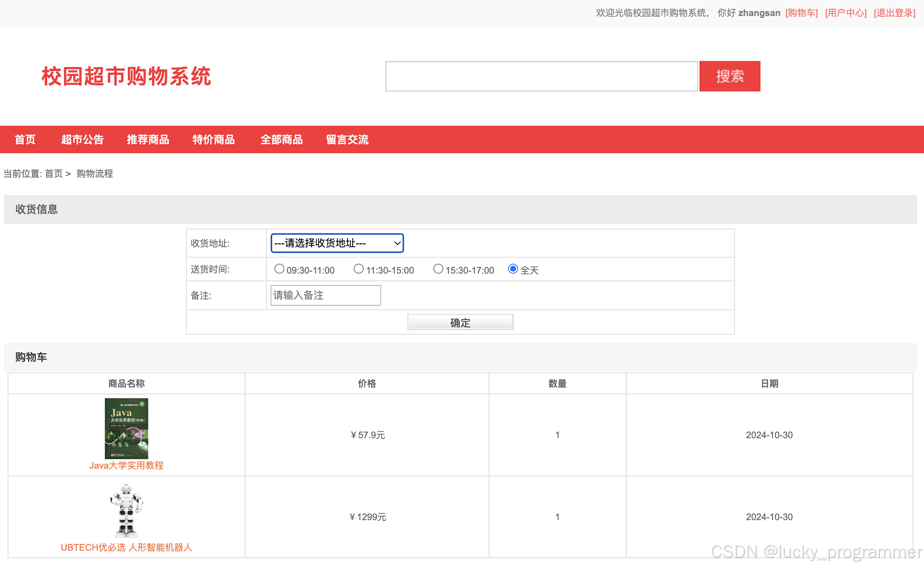Click the [退出登录] logout link
Image resolution: width=924 pixels, height=567 pixels.
pos(894,13)
